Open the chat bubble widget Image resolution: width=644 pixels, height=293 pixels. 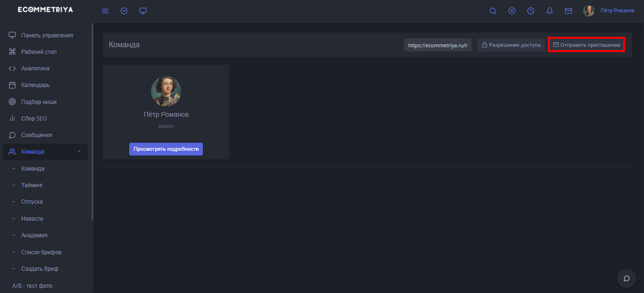(x=627, y=278)
